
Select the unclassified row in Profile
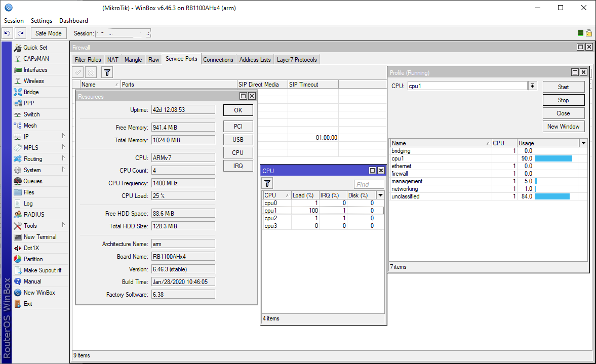(489, 196)
